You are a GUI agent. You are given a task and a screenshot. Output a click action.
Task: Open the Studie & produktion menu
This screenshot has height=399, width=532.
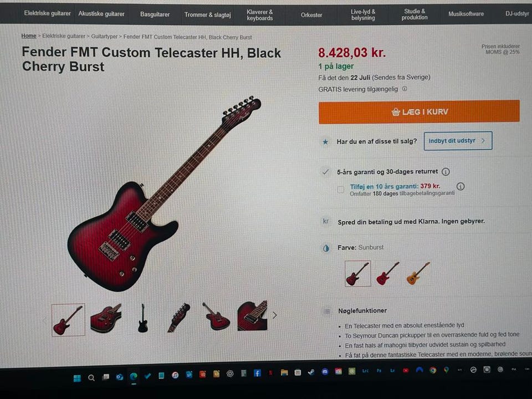pyautogui.click(x=415, y=14)
